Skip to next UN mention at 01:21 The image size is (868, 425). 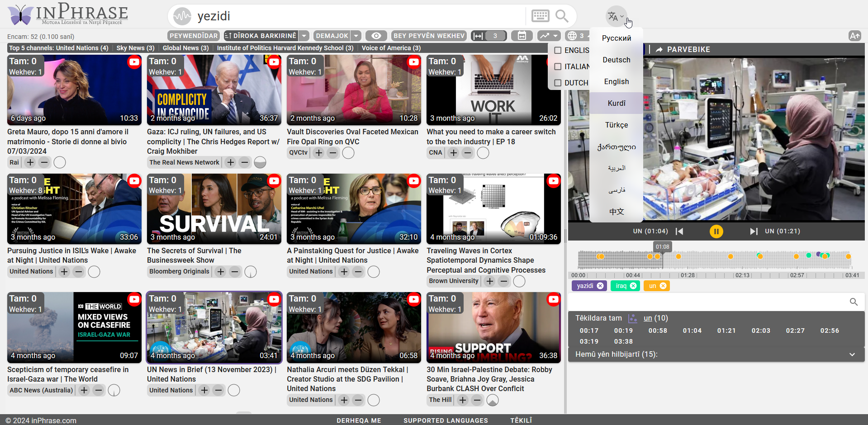tap(754, 231)
